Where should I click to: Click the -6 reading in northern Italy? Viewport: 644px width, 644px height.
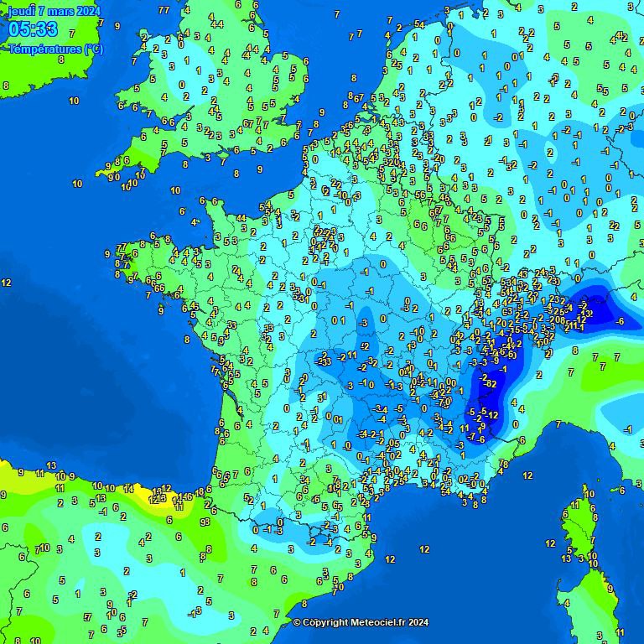click(x=620, y=321)
